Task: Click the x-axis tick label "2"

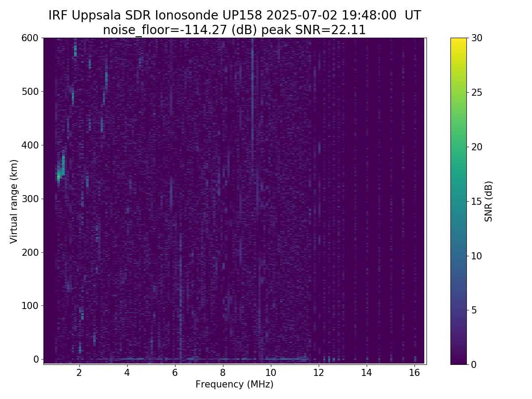Action: (79, 373)
